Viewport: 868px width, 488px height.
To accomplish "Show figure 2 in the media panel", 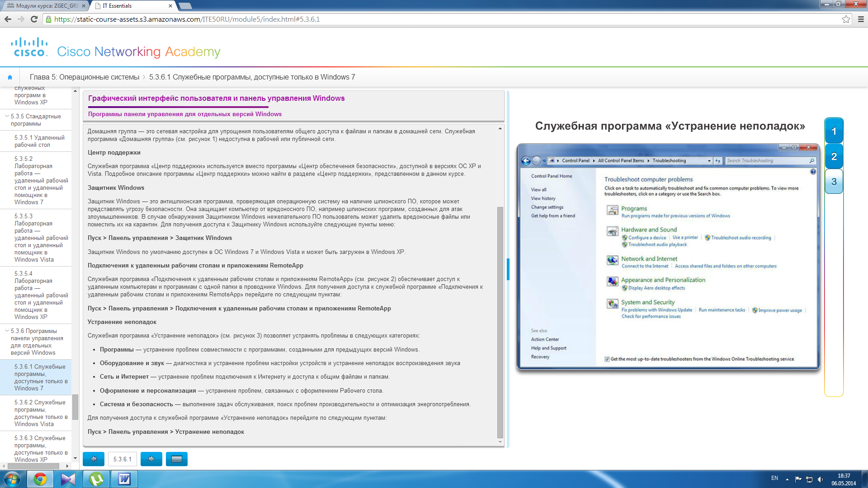I will coord(834,156).
